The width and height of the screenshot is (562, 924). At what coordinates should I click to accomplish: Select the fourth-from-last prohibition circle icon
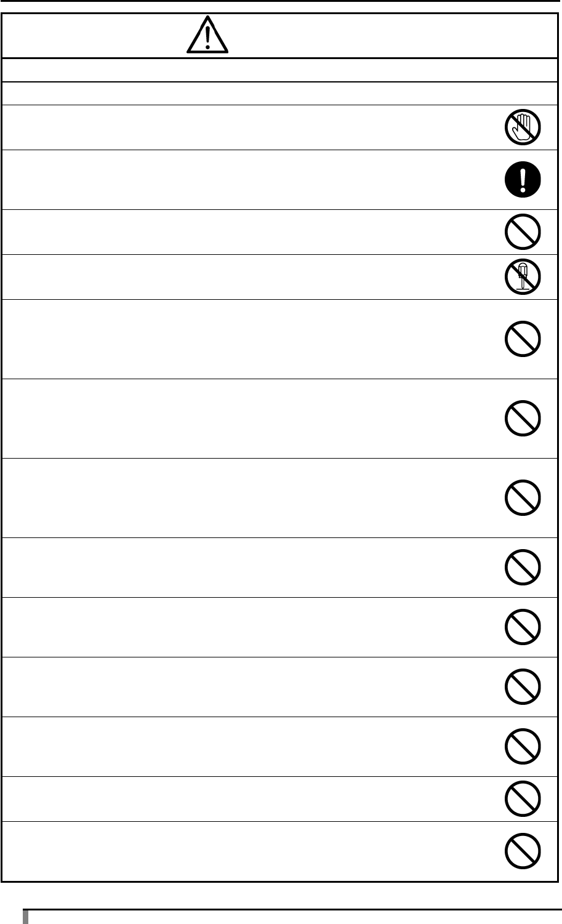[523, 687]
